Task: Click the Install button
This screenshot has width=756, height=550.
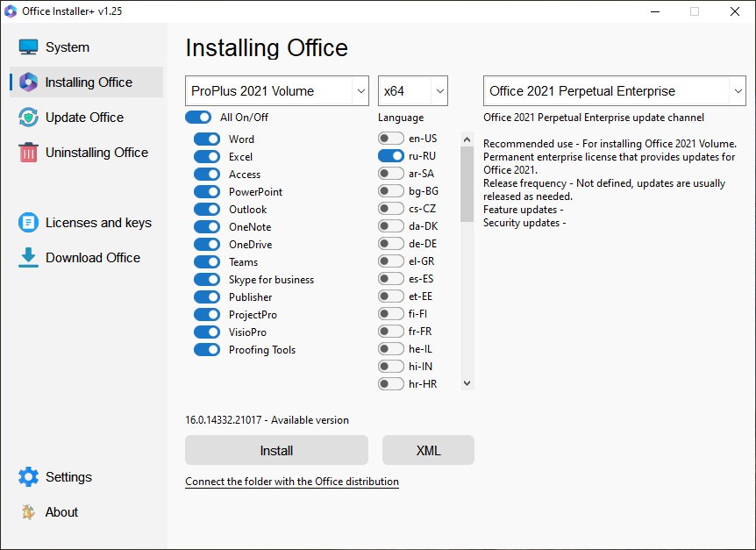Action: tap(277, 450)
